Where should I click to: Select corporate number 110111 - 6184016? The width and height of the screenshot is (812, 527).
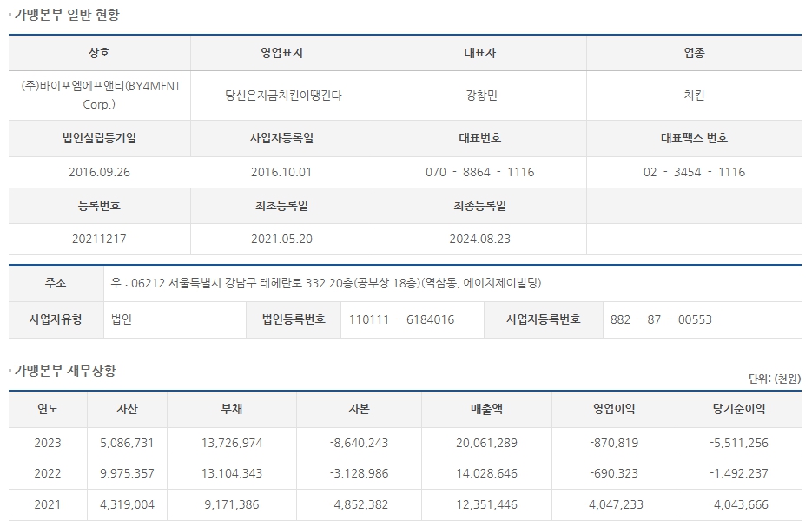click(x=402, y=319)
